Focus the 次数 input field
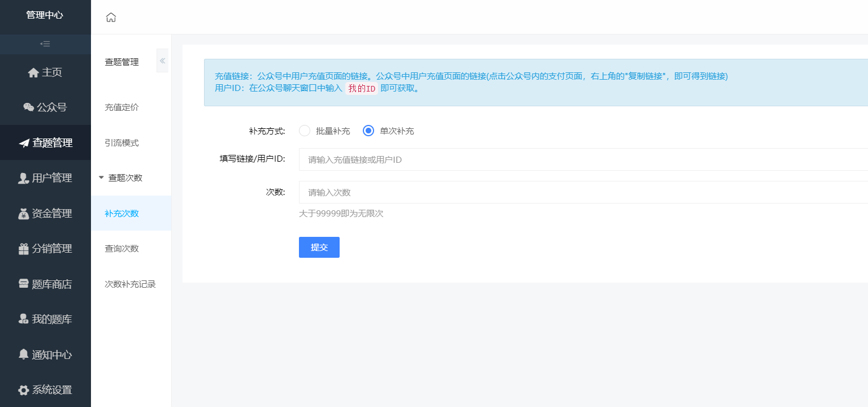868x407 pixels. [583, 192]
